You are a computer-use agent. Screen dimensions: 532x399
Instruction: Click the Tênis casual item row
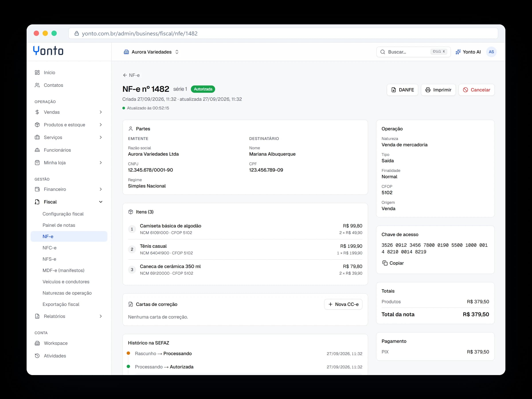245,249
